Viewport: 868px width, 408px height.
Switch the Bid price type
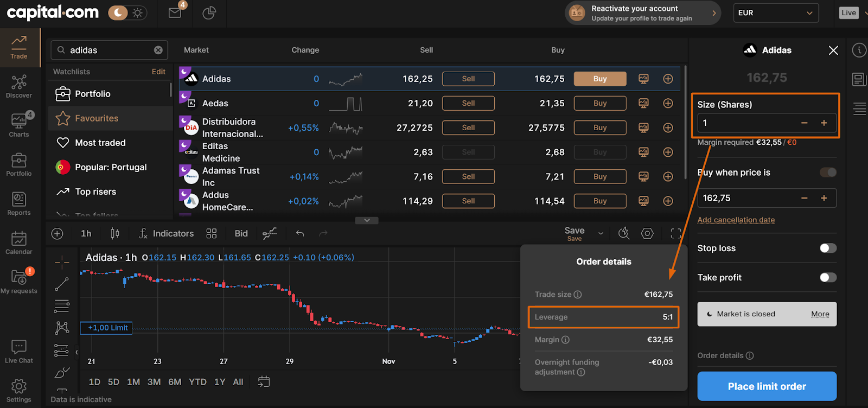[x=241, y=233]
